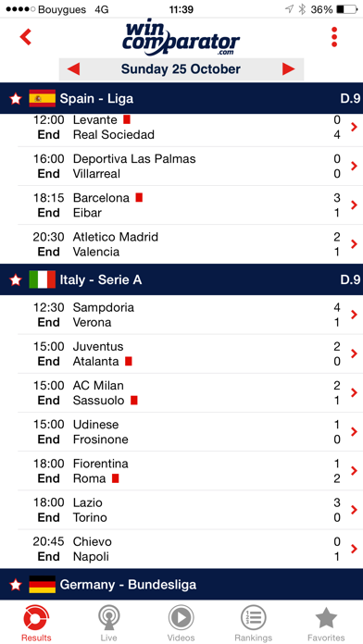Open the three-dot options menu
The image size is (363, 644).
(x=334, y=37)
